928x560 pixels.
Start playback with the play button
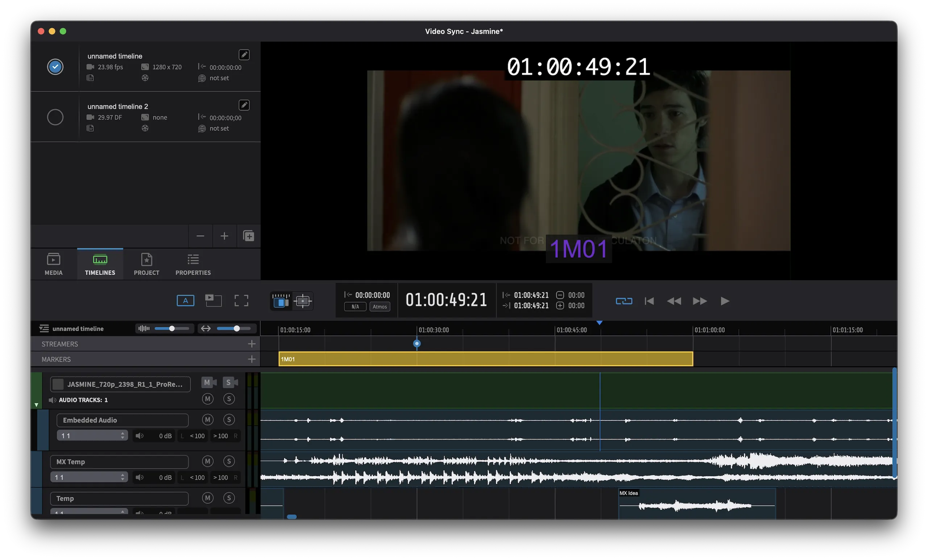click(725, 301)
